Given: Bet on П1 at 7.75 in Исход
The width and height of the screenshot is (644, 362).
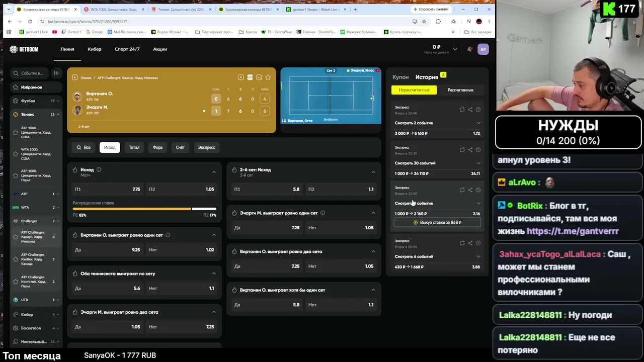Looking at the screenshot, I should point(108,189).
